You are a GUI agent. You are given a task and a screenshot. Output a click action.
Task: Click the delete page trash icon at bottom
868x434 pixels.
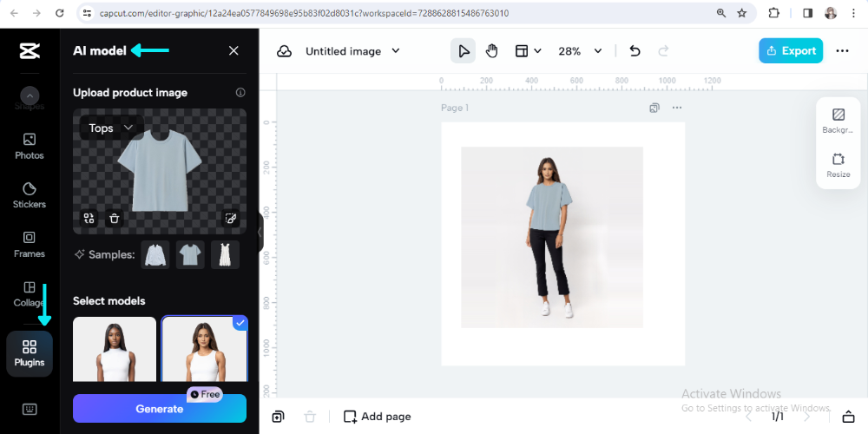click(310, 417)
